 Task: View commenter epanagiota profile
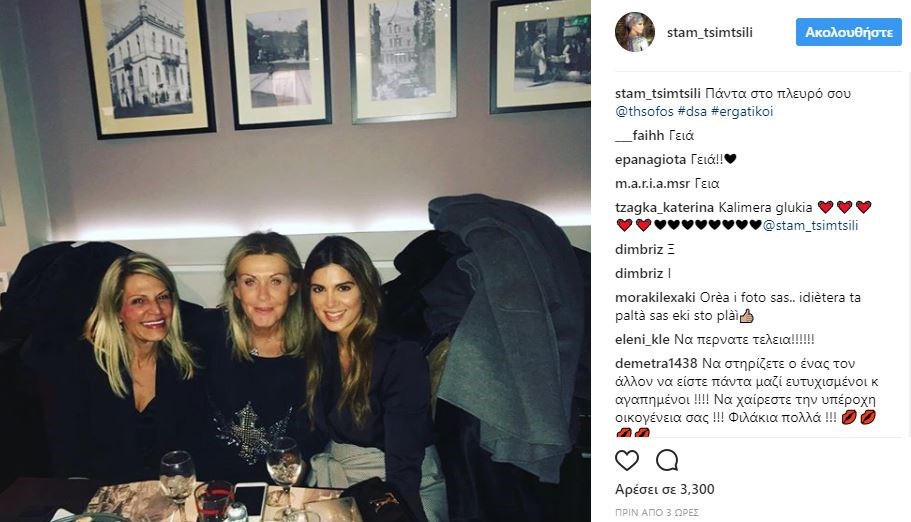click(x=650, y=160)
